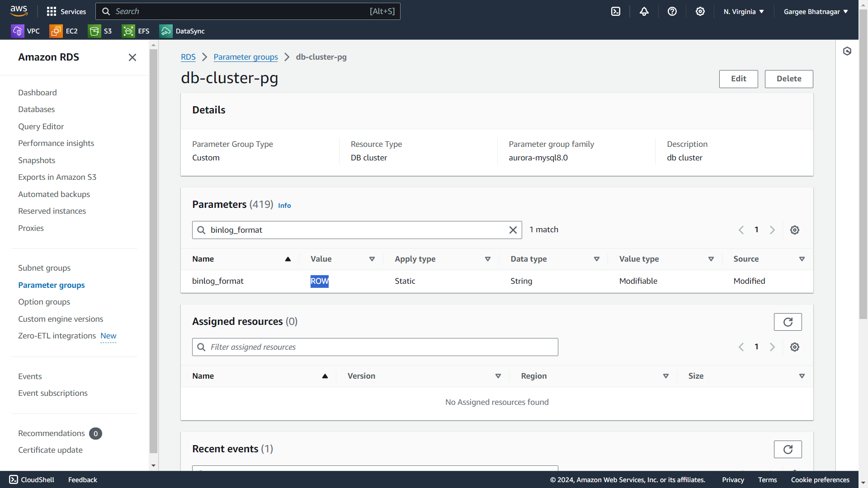Open Gargee Bhatnagar account dropdown
This screenshot has width=868, height=488.
(x=816, y=11)
